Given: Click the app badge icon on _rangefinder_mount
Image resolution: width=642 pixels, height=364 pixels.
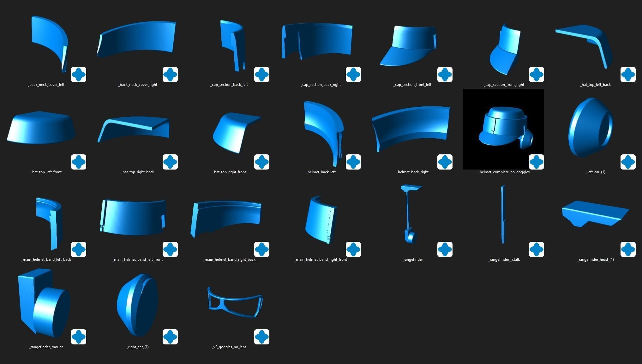Looking at the screenshot, I should 79,337.
